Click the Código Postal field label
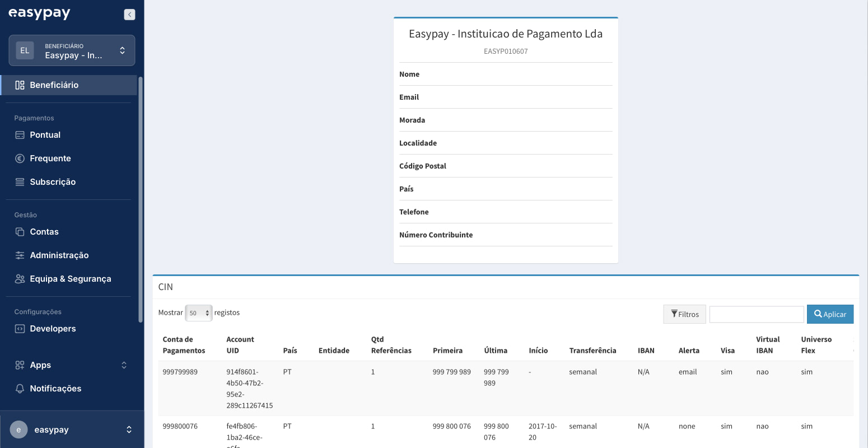 click(x=423, y=166)
